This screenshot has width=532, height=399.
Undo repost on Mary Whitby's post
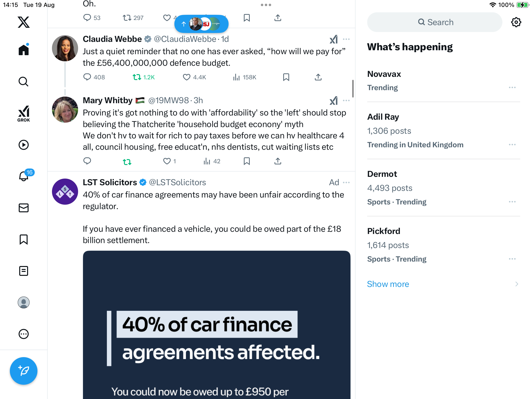127,162
